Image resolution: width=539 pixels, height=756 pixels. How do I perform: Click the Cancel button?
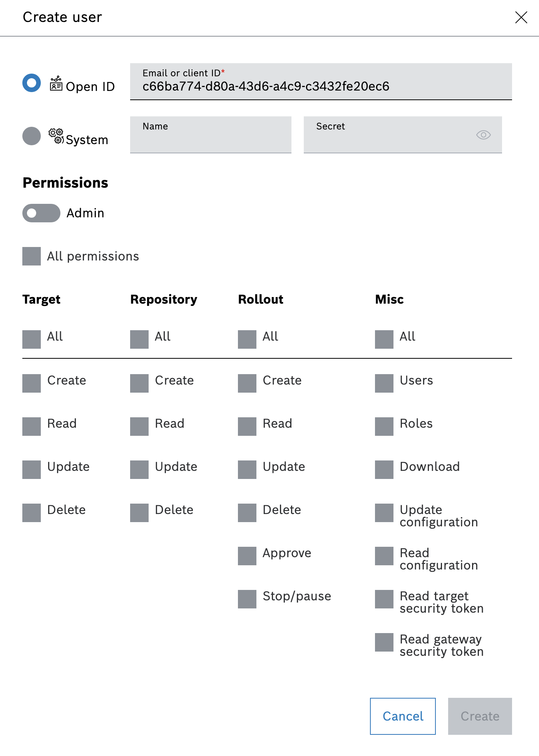click(x=403, y=716)
